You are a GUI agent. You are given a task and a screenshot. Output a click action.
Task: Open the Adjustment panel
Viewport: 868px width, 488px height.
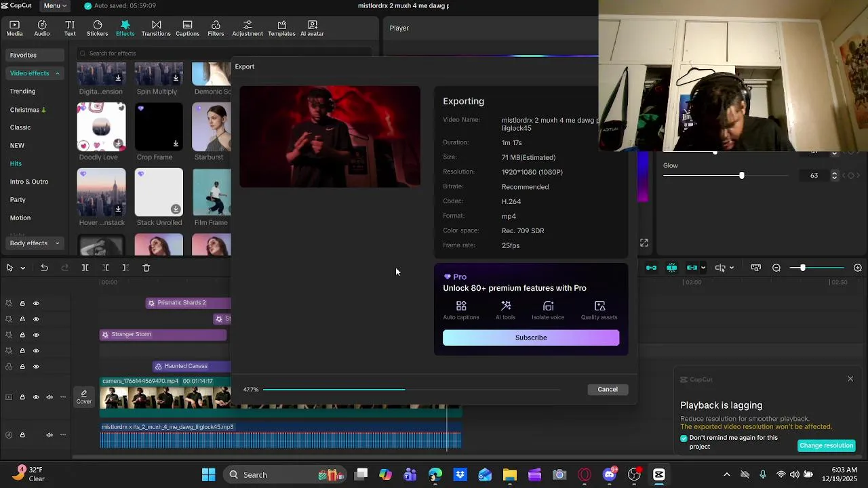[x=248, y=28]
